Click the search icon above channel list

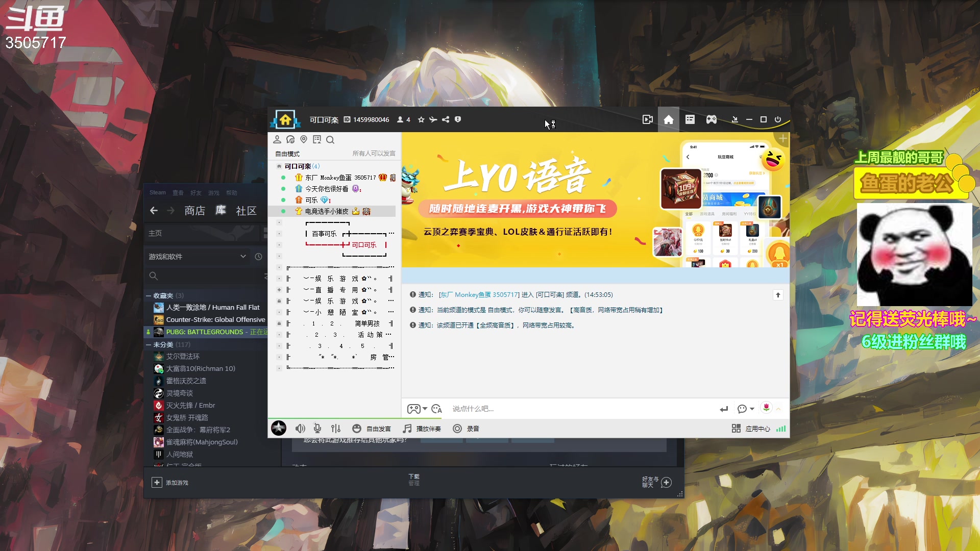pos(330,140)
